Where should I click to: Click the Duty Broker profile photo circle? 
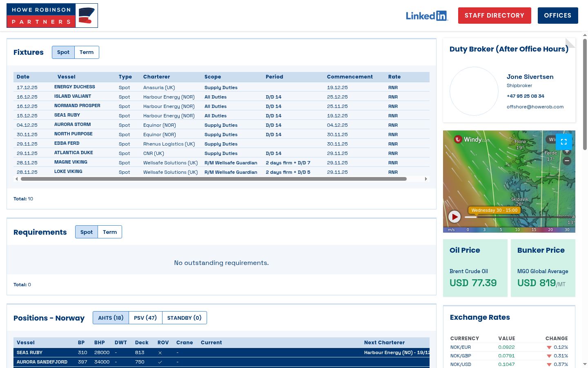coord(474,91)
